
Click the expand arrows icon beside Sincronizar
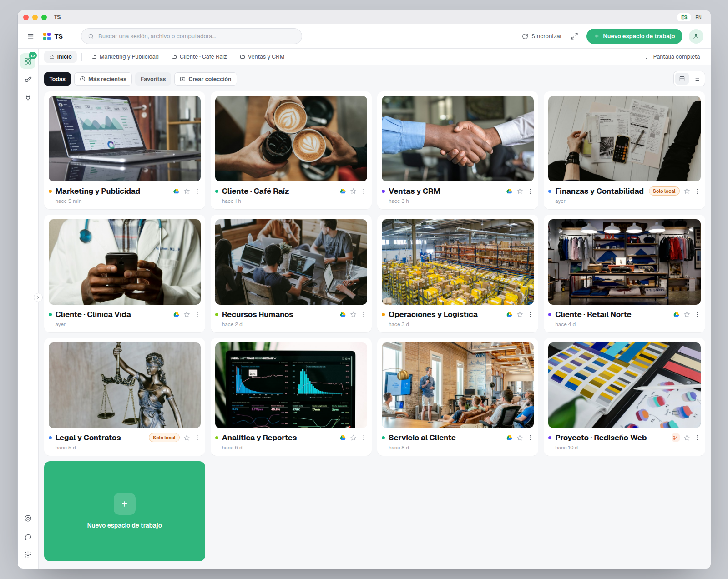coord(574,36)
